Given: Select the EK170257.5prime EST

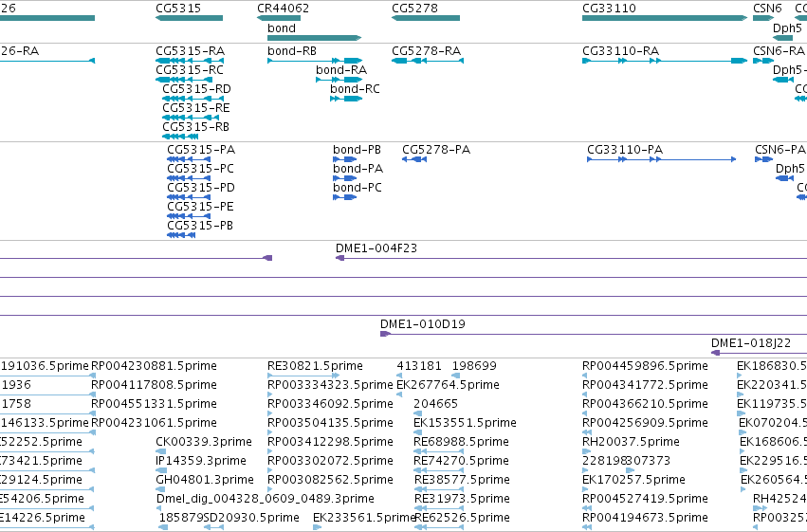Looking at the screenshot, I should point(633,480).
